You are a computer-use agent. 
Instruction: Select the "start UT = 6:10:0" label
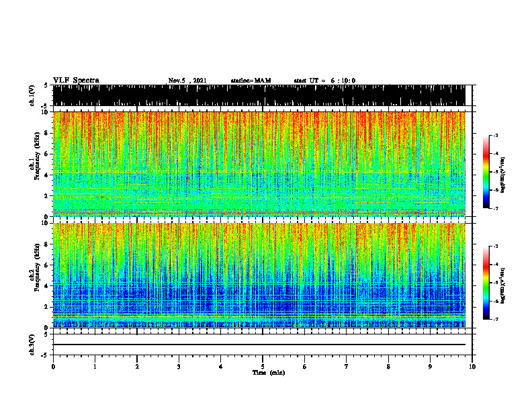[x=324, y=81]
